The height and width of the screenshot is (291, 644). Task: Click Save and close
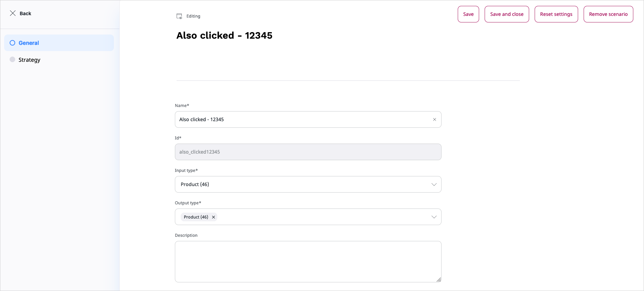click(506, 14)
